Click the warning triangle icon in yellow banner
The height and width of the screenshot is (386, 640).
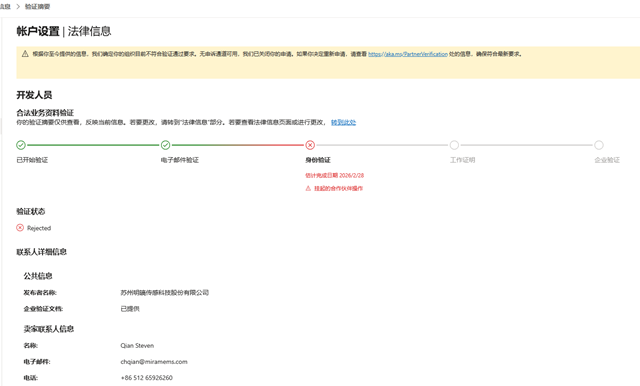pyautogui.click(x=25, y=54)
